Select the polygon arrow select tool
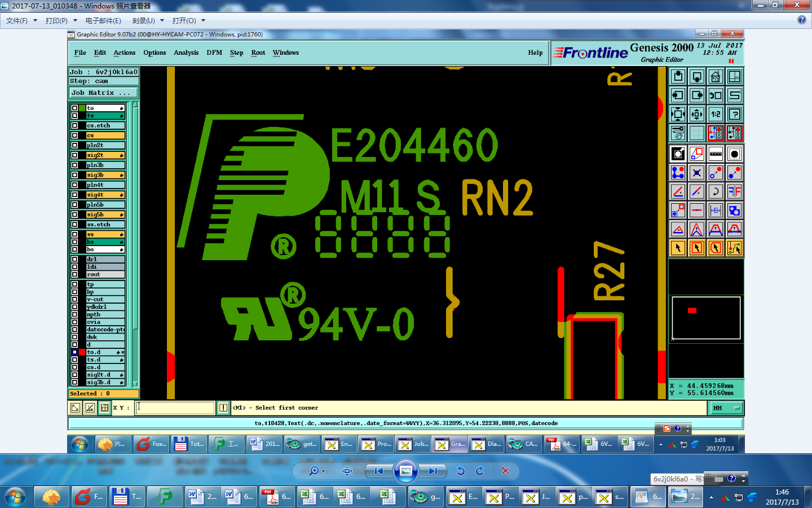Image resolution: width=812 pixels, height=508 pixels. click(x=716, y=248)
